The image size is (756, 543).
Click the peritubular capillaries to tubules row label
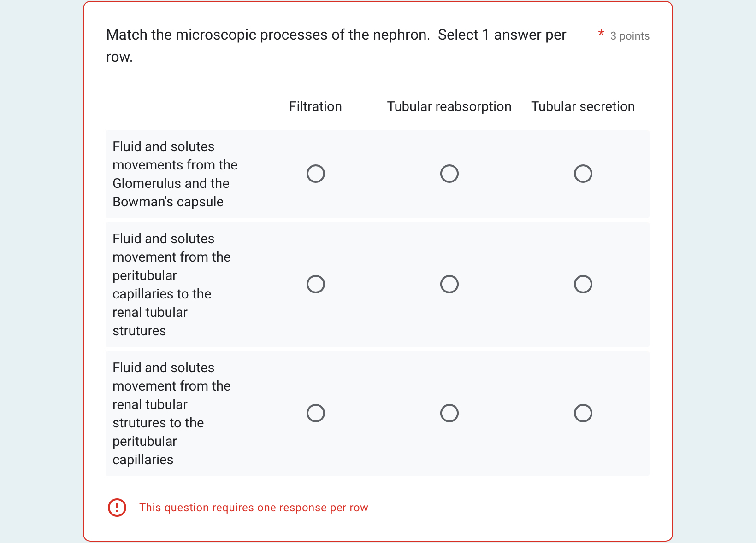pos(171,284)
